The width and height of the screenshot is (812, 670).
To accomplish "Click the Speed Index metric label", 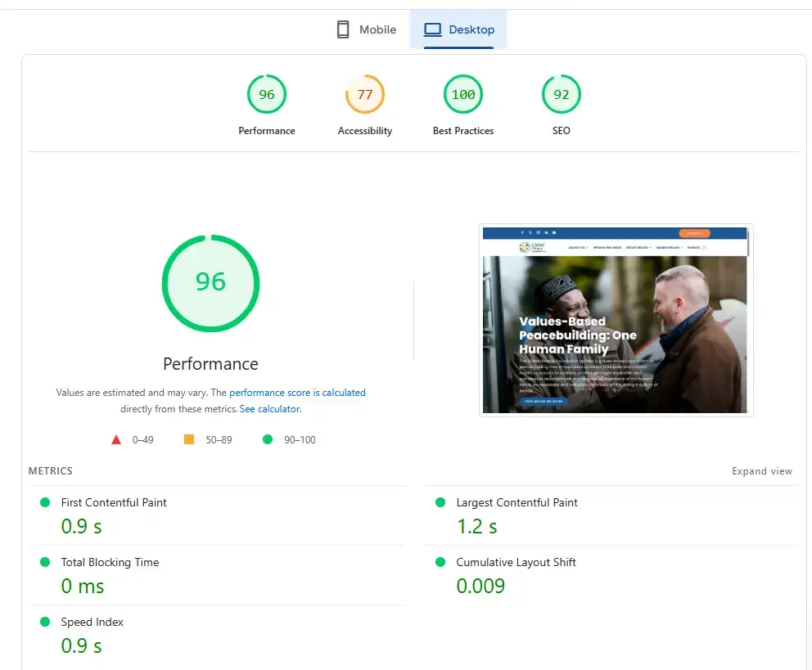I will coord(92,622).
